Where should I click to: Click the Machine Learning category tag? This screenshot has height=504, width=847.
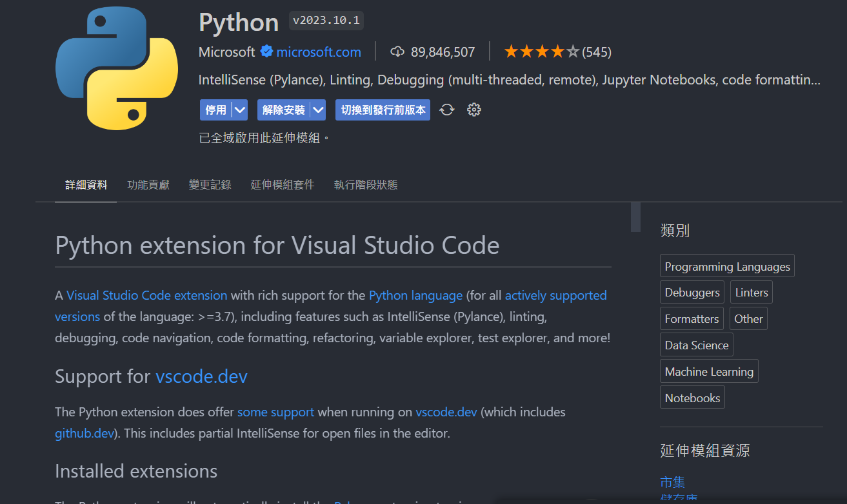click(709, 372)
